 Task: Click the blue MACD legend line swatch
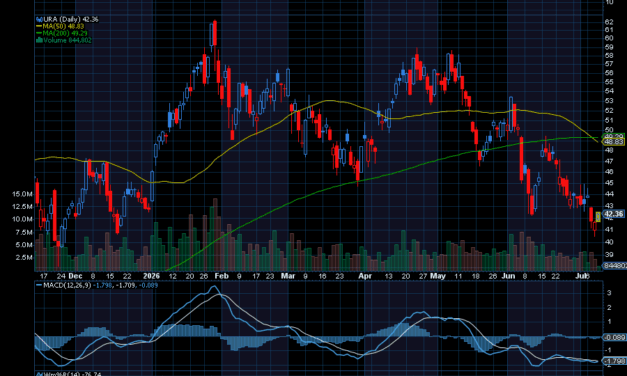tap(39, 286)
